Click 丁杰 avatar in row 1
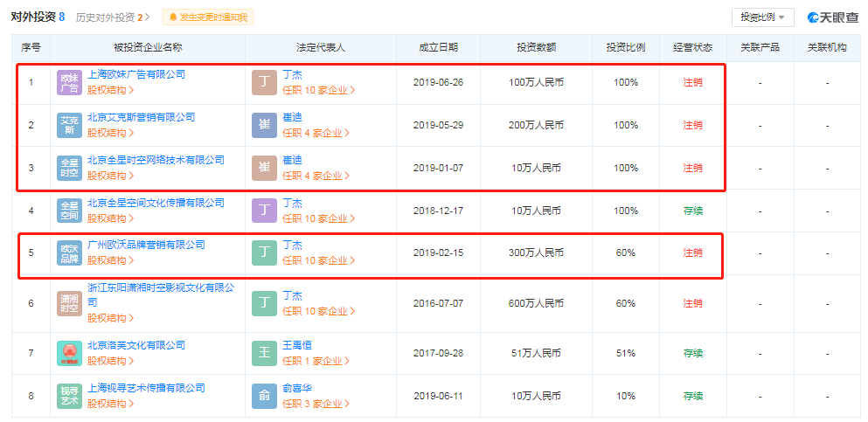 [x=264, y=82]
